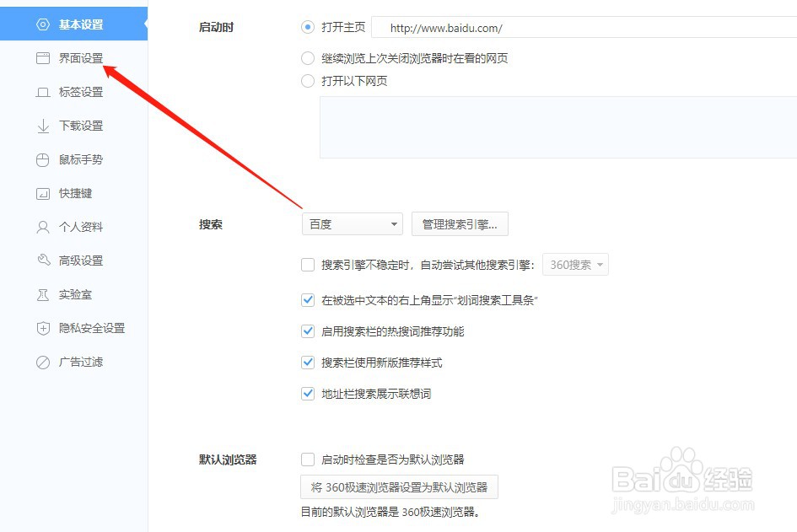Enable 搜索引擎不稳定时 auto-try checkbox
Viewport: 797px width, 532px height.
308,265
